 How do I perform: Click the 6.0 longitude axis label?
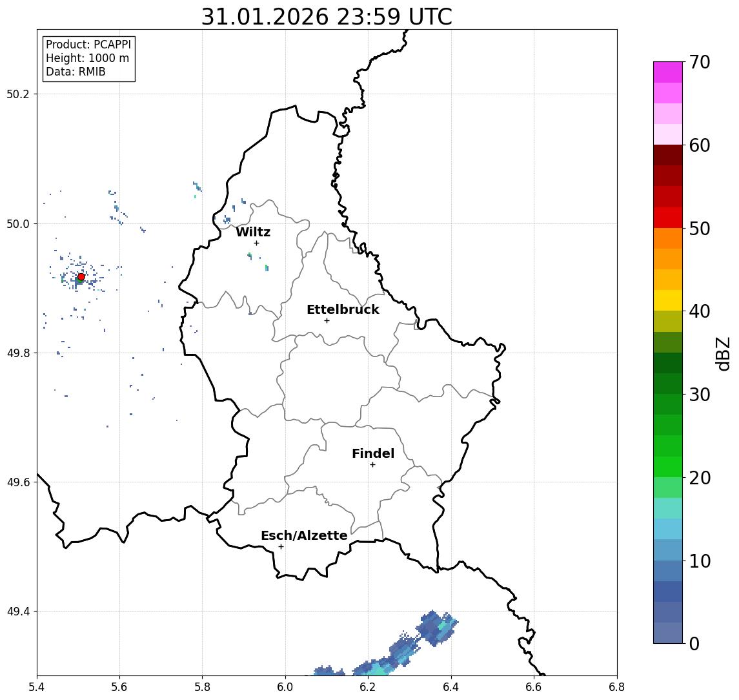click(286, 687)
